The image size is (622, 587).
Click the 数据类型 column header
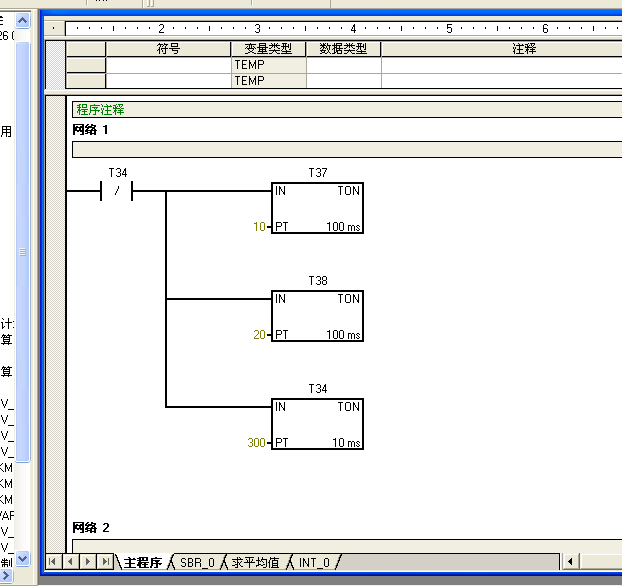pos(343,49)
